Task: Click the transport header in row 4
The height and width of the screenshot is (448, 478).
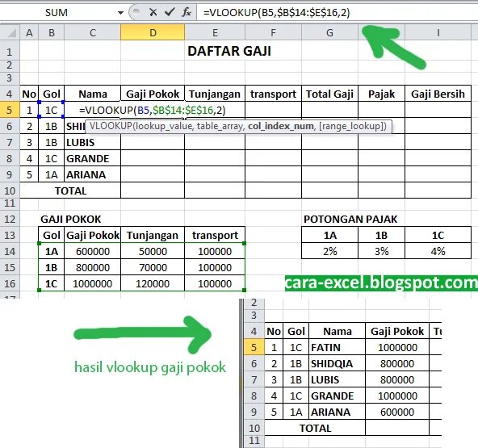Action: pos(273,94)
